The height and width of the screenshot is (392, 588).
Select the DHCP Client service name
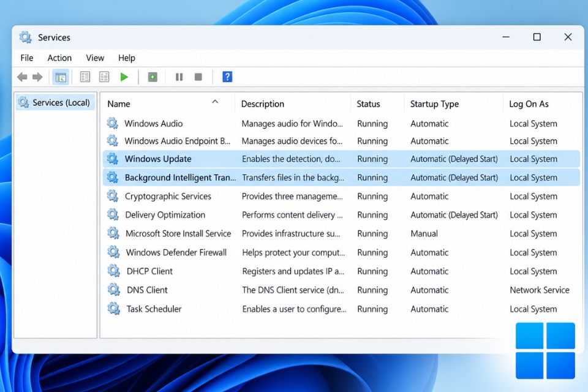tap(149, 271)
